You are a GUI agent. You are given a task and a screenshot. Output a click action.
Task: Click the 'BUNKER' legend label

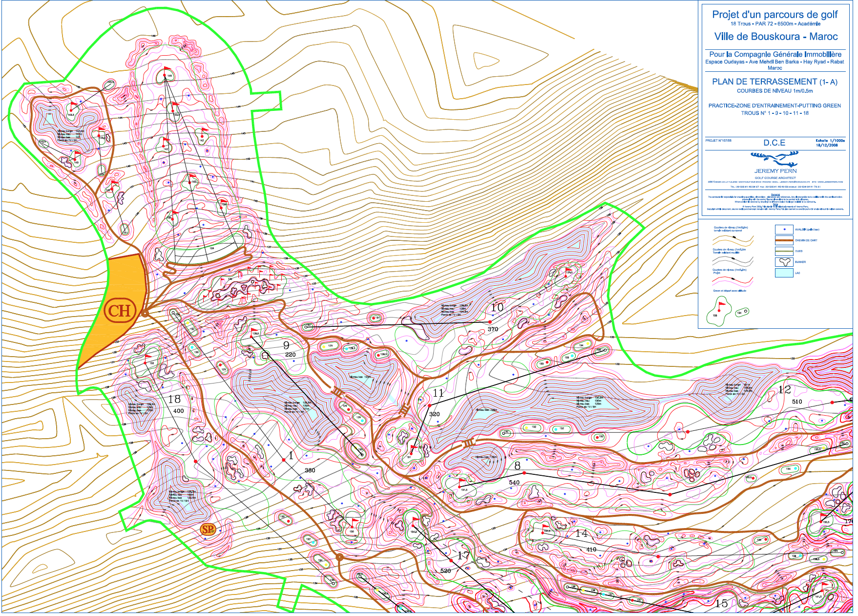pyautogui.click(x=800, y=262)
